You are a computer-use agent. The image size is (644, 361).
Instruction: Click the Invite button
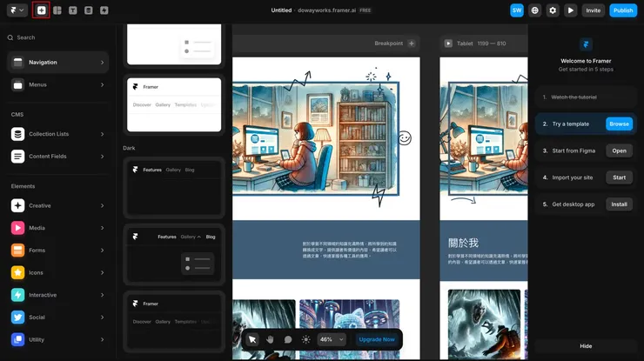593,10
